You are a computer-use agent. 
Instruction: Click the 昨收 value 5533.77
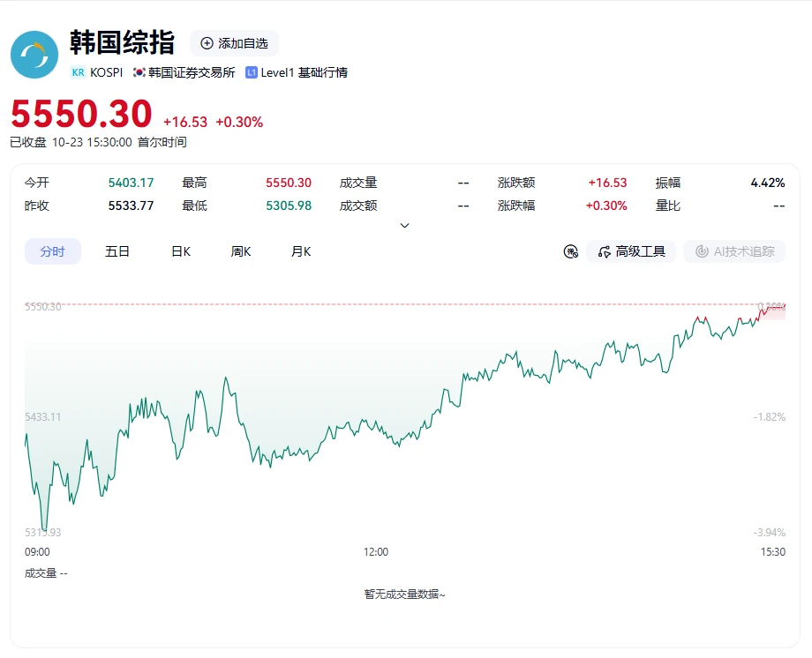click(131, 206)
